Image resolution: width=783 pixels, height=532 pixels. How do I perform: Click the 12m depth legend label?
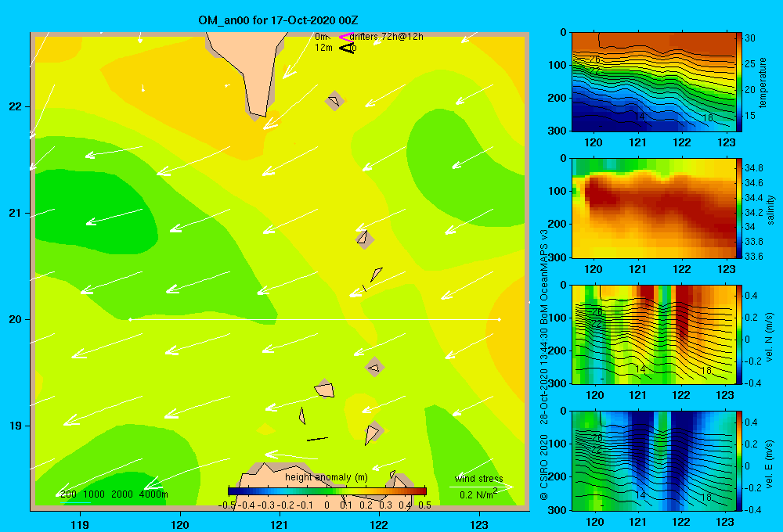(323, 48)
